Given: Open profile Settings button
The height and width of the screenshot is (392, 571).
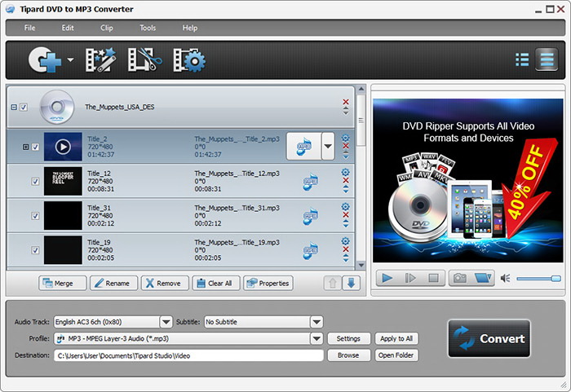Looking at the screenshot, I should click(x=349, y=338).
